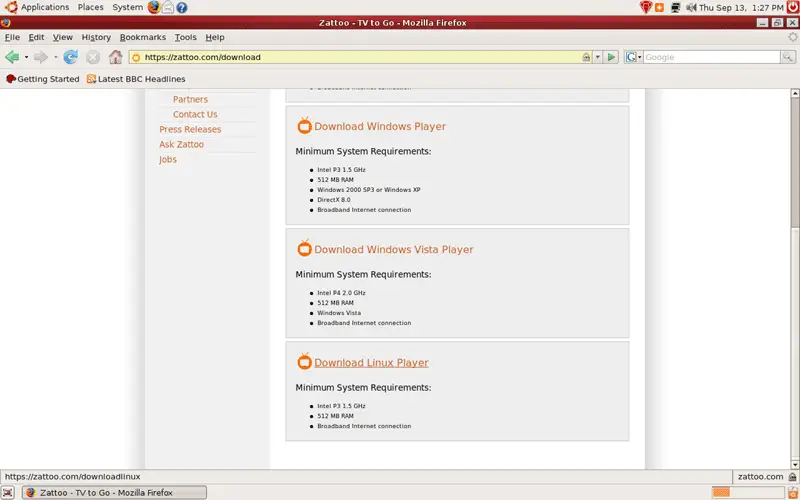The image size is (800, 500).
Task: Open the File menu
Action: coord(12,37)
